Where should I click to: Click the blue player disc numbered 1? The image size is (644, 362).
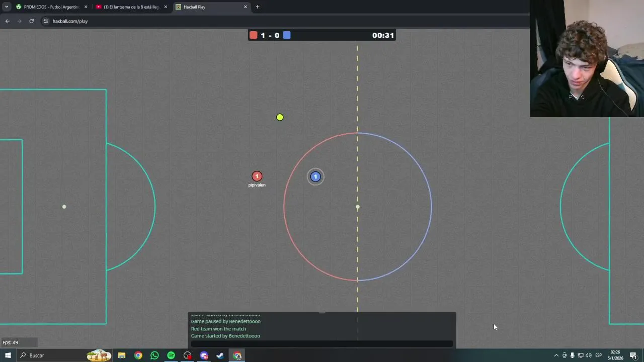(315, 176)
